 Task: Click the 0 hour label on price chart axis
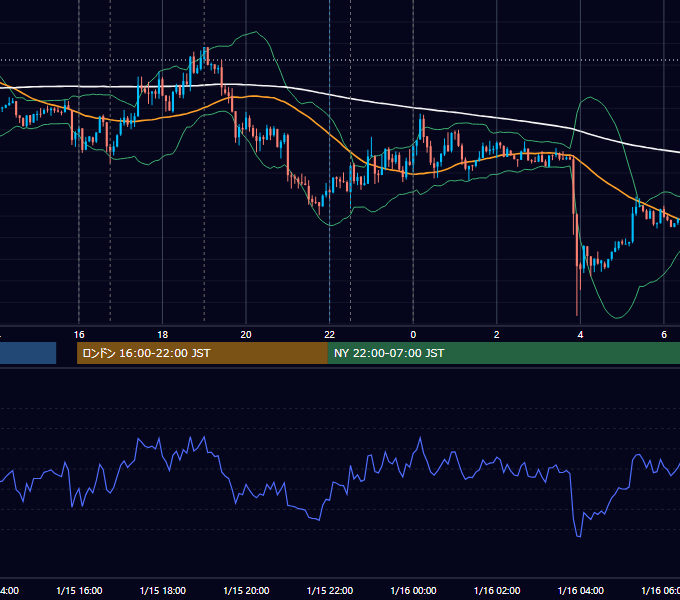[413, 335]
